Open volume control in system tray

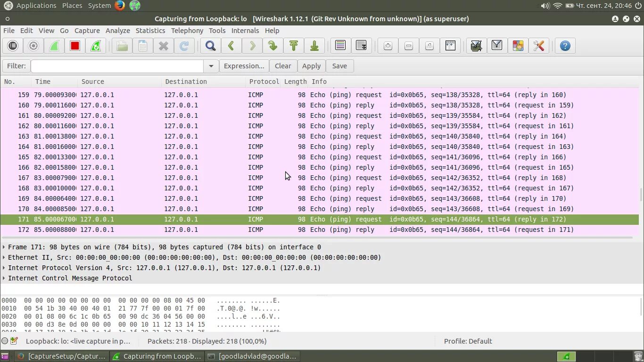tap(545, 6)
